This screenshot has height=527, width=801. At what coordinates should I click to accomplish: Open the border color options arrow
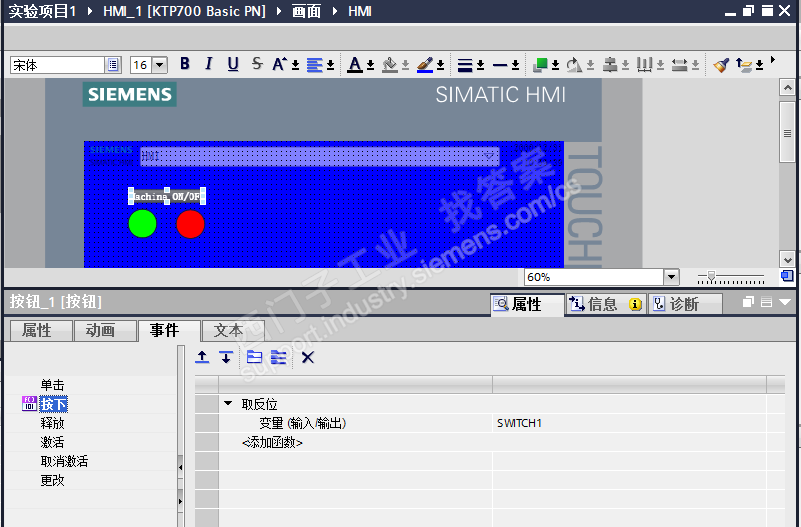[x=440, y=65]
